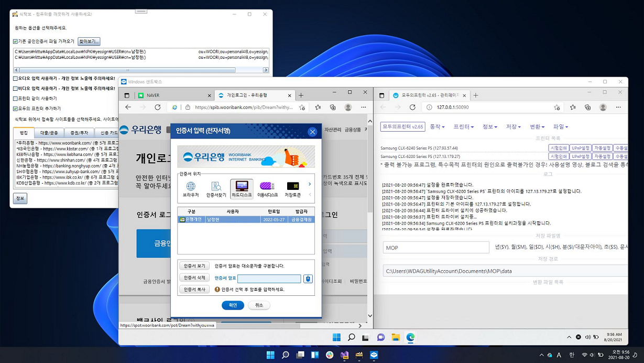
Task: Select the 인증서찾기 certificate search icon
Action: [216, 189]
